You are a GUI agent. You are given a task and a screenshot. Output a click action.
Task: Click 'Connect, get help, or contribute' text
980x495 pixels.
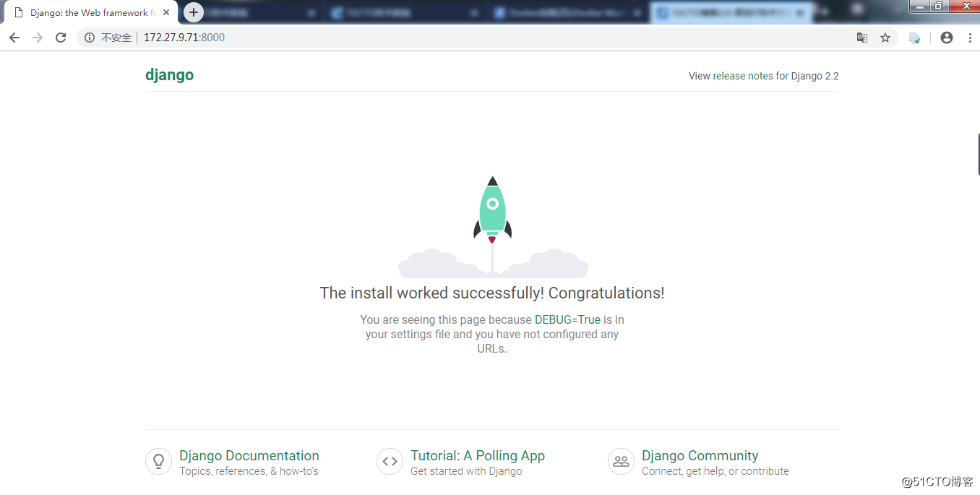715,471
